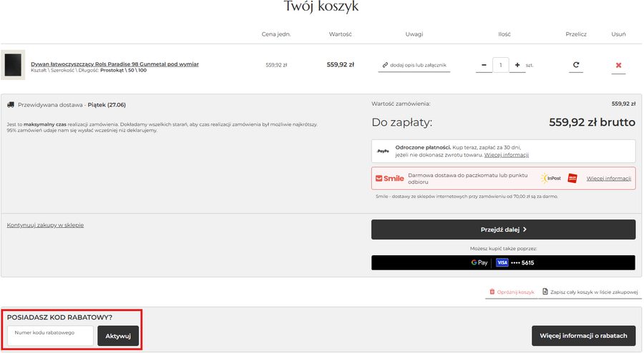Click the minus quantity button
The image size is (644, 353).
[484, 65]
